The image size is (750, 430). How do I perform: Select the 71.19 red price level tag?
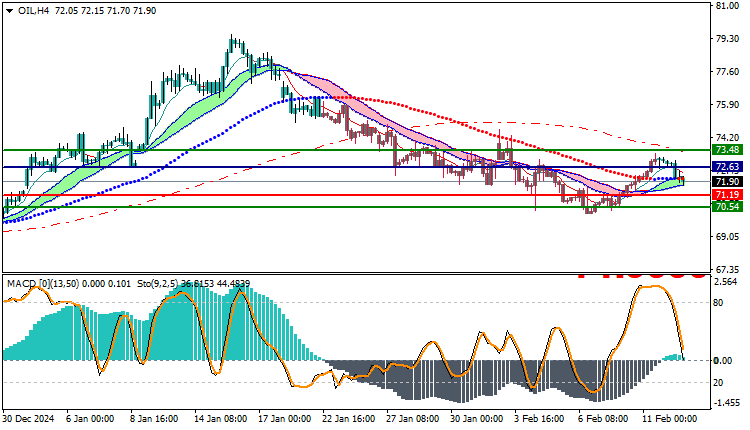(x=727, y=195)
